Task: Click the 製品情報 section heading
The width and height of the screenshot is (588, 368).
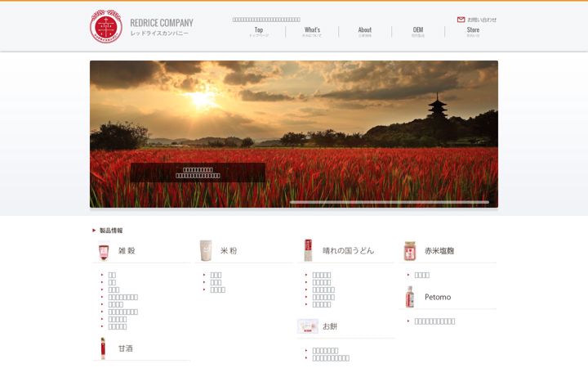Action: tap(111, 230)
